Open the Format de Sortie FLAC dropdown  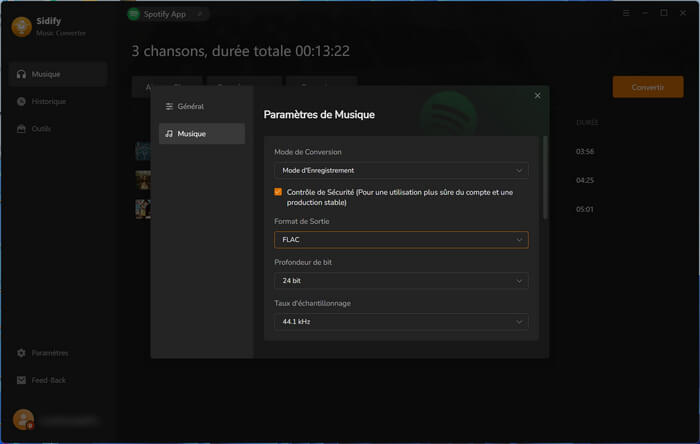coord(401,240)
